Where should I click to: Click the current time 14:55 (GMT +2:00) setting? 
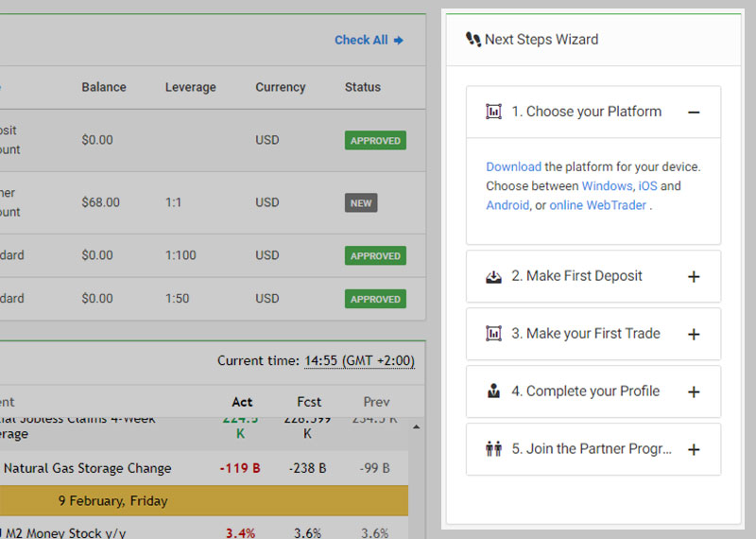[359, 360]
